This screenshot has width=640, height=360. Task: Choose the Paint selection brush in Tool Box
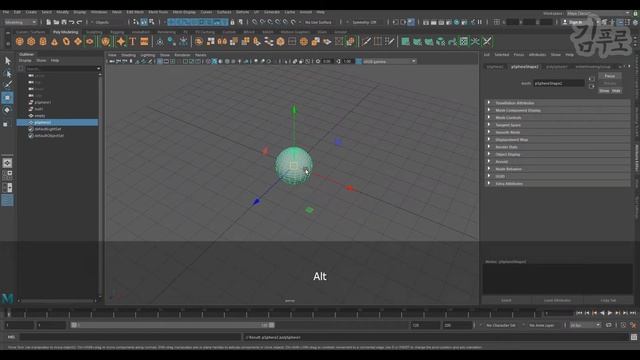(7, 85)
